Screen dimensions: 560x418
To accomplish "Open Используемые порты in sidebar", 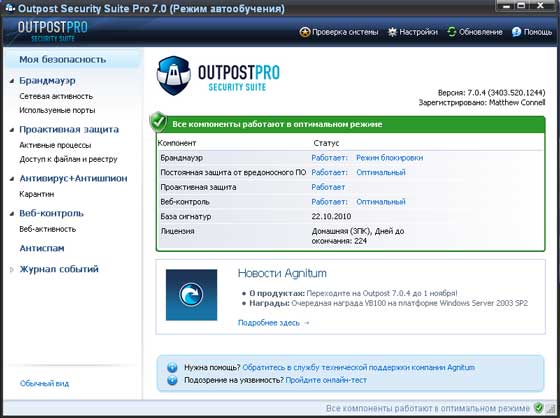I will click(57, 110).
